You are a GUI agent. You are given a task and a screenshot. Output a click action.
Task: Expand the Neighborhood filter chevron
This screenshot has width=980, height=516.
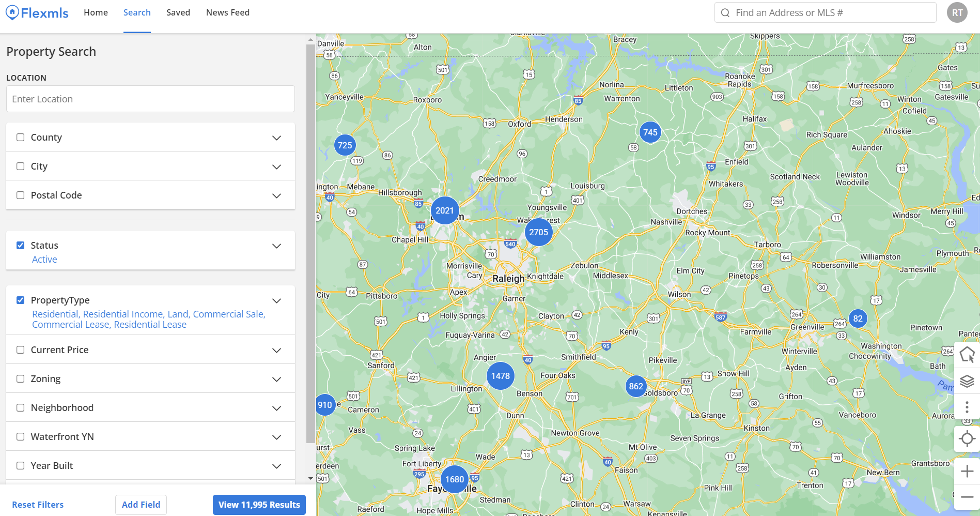click(x=277, y=408)
